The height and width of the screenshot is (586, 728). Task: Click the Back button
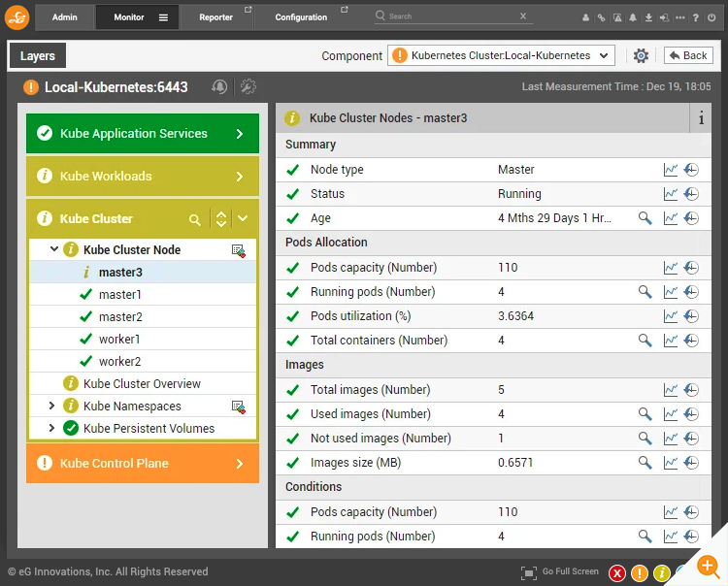[688, 55]
